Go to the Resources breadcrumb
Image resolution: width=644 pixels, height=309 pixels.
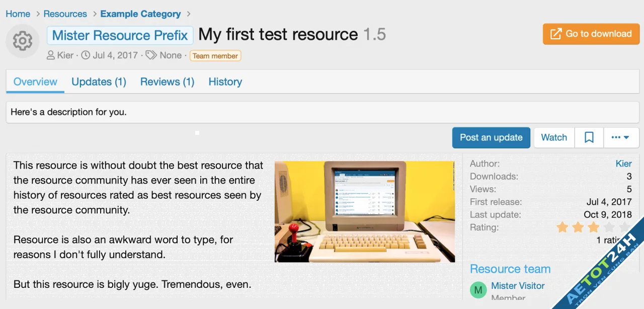tap(65, 14)
